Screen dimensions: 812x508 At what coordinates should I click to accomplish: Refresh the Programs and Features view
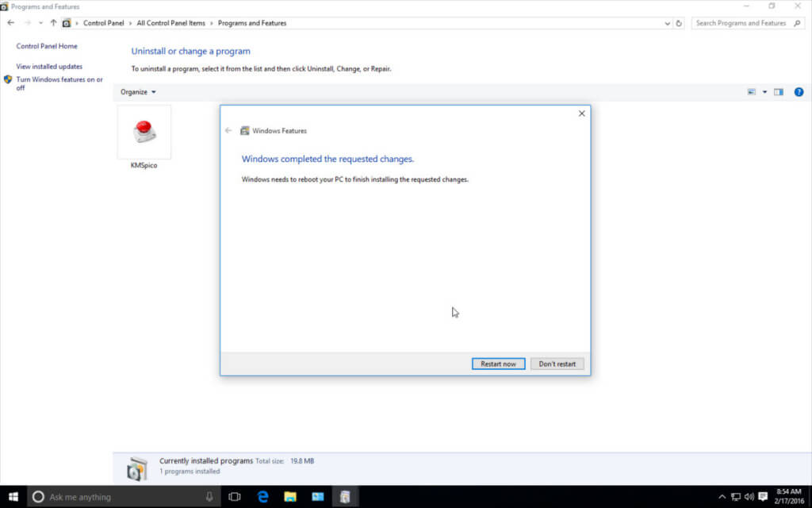pyautogui.click(x=679, y=23)
